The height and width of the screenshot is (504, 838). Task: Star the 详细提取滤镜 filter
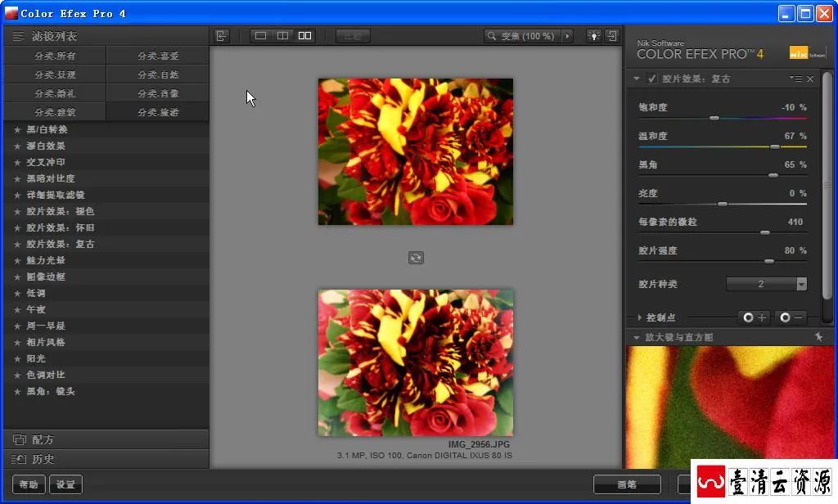pyautogui.click(x=17, y=195)
